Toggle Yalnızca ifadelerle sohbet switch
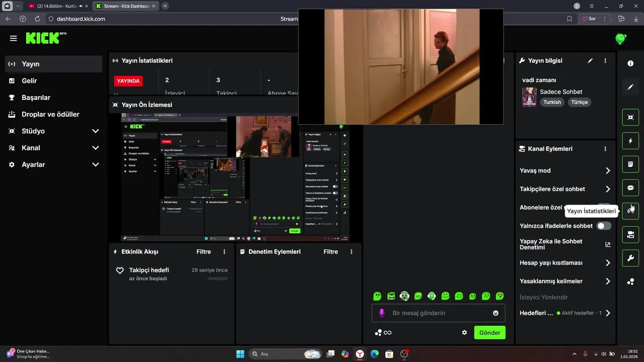Screen dimensions: 644x362 pos(604,226)
